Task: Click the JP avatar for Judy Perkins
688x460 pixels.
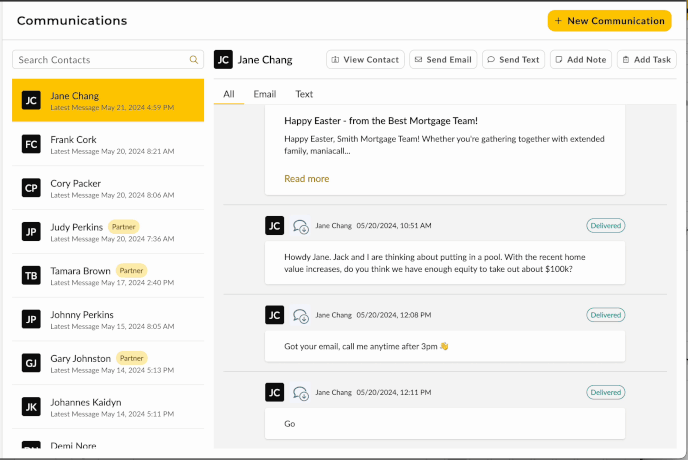Action: [31, 232]
